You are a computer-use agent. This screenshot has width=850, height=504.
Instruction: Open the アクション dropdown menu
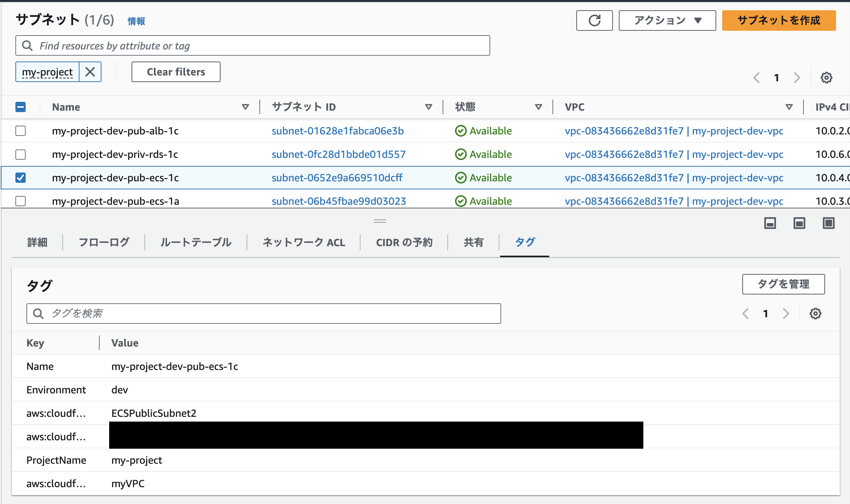coord(667,20)
